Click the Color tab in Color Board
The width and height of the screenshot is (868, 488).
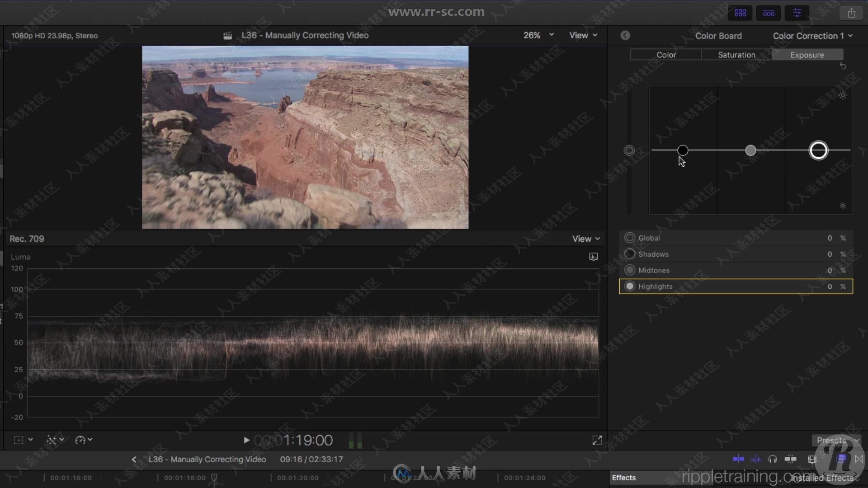coord(665,54)
